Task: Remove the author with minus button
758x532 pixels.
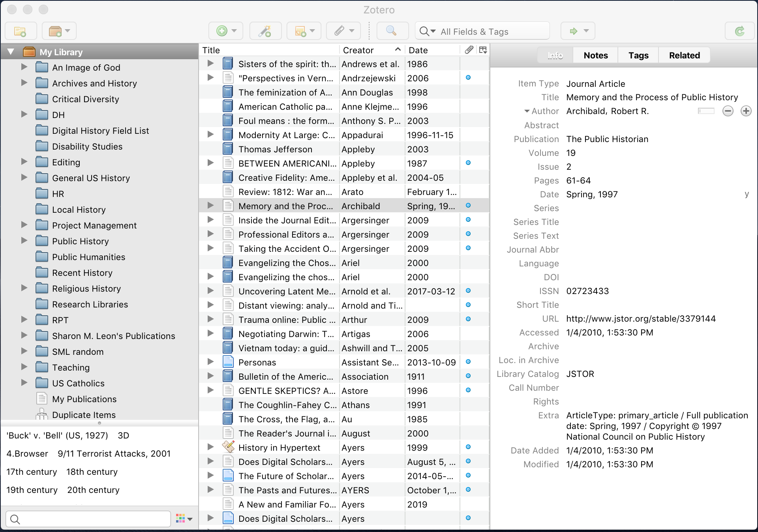Action: [728, 111]
